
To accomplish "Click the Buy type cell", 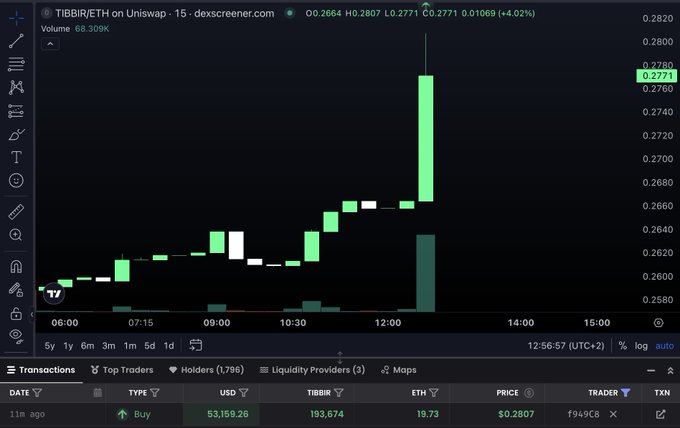I will coord(134,414).
